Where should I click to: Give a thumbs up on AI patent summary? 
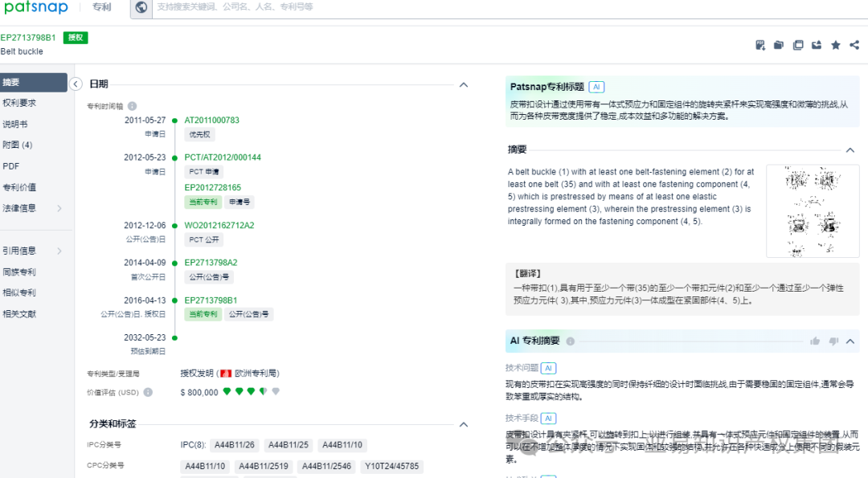tap(815, 341)
